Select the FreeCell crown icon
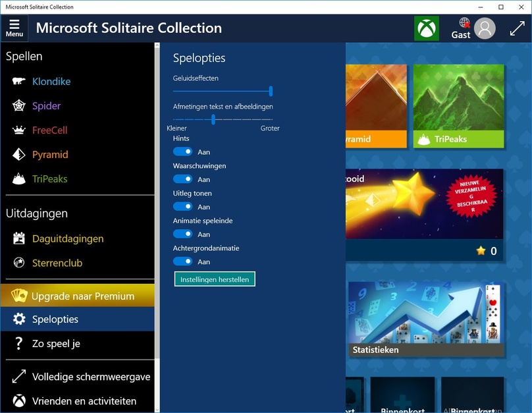 click(x=19, y=130)
